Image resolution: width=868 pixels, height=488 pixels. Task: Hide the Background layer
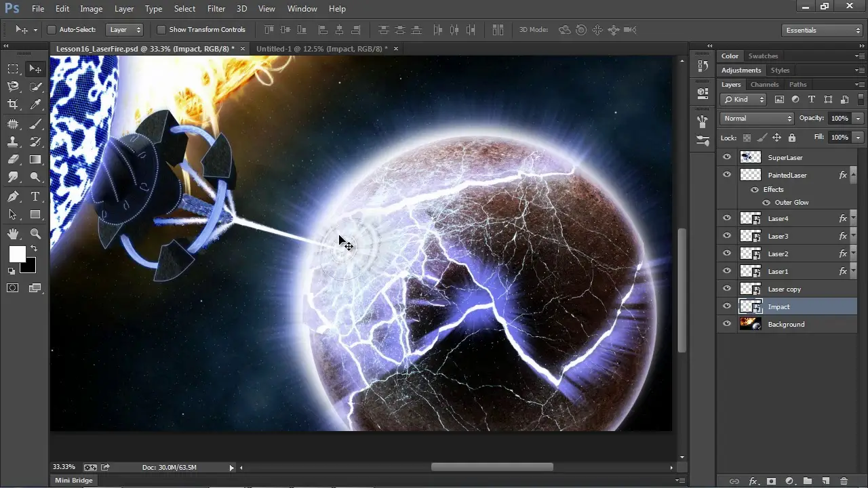coord(727,324)
